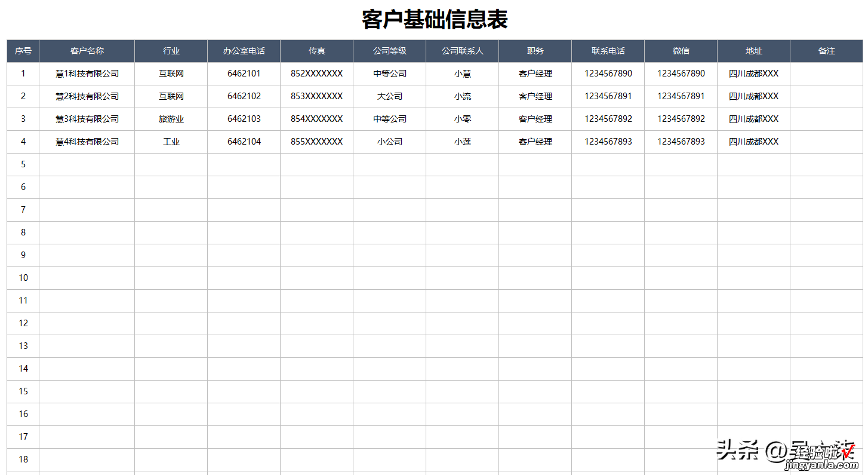The width and height of the screenshot is (868, 475).
Task: Click office phone 6462101
Action: tap(244, 73)
